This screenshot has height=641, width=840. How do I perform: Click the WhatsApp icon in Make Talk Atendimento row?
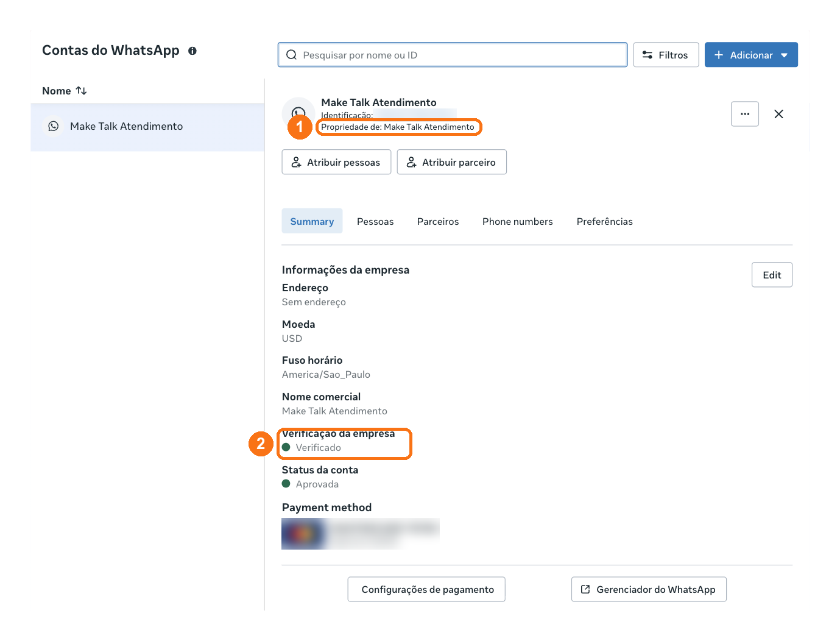pyautogui.click(x=54, y=126)
